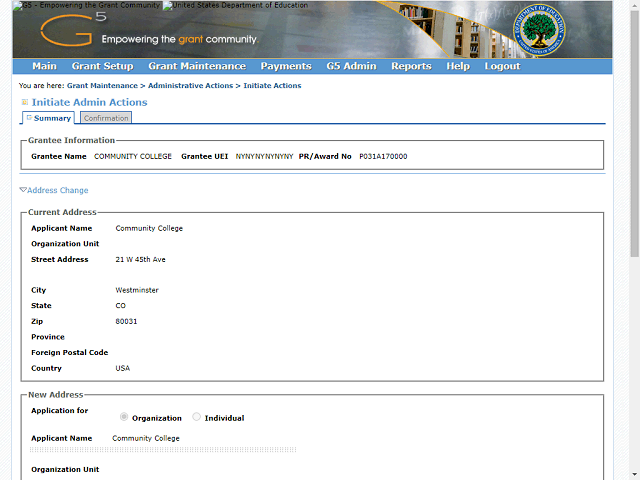Collapse the Address Change section
Image resolution: width=640 pixels, height=480 pixels.
(x=54, y=190)
